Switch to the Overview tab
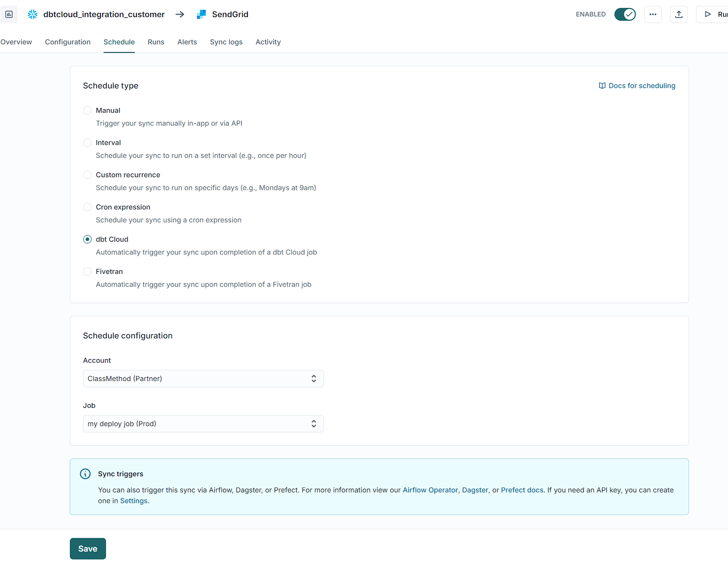Image resolution: width=728 pixels, height=563 pixels. [16, 42]
